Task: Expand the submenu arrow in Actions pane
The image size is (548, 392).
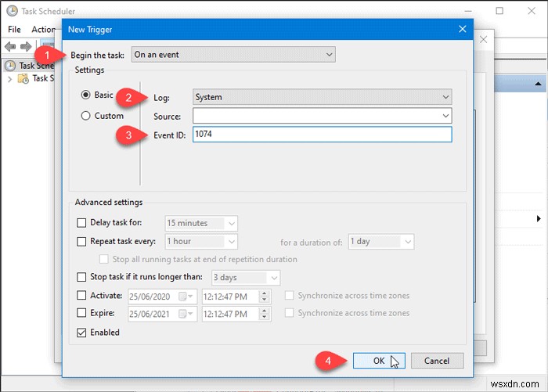Action: click(x=539, y=219)
